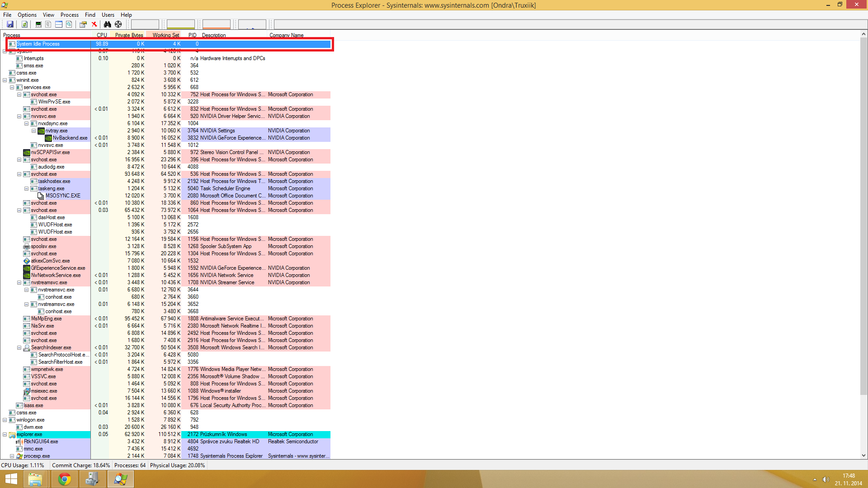Select the crosshair Find Window's Process icon

click(118, 24)
